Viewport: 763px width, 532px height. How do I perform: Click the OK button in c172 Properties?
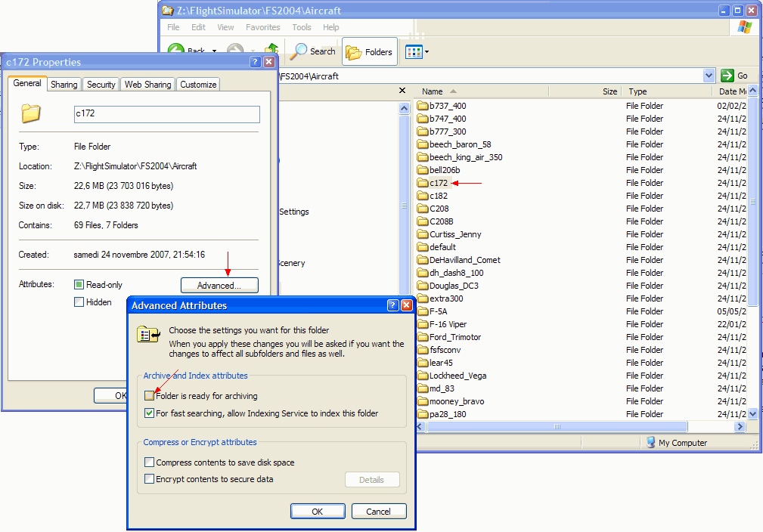coord(111,395)
